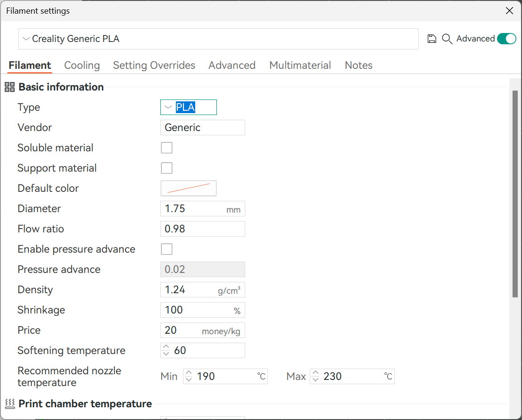
Task: Decrease Softening temperature with down arrow
Action: tap(166, 354)
